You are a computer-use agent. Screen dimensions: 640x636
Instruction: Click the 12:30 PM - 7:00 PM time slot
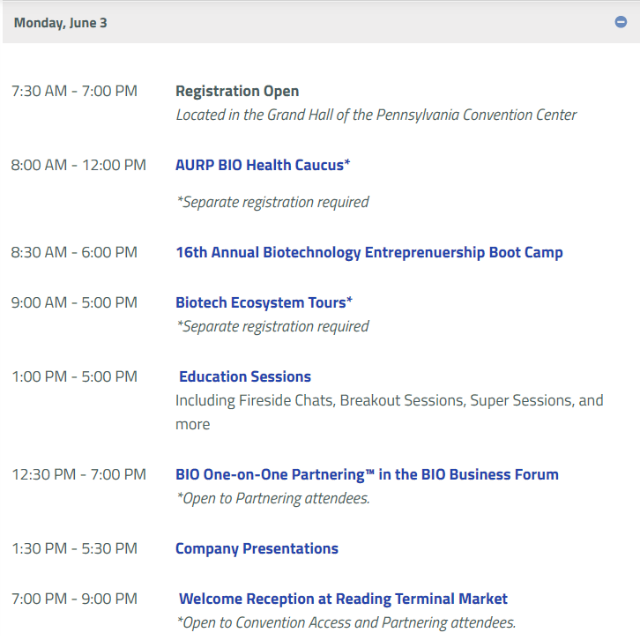(x=78, y=475)
